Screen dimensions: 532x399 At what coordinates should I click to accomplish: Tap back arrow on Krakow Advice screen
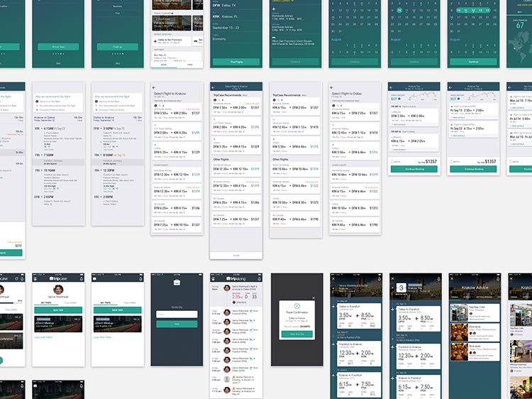(452, 279)
